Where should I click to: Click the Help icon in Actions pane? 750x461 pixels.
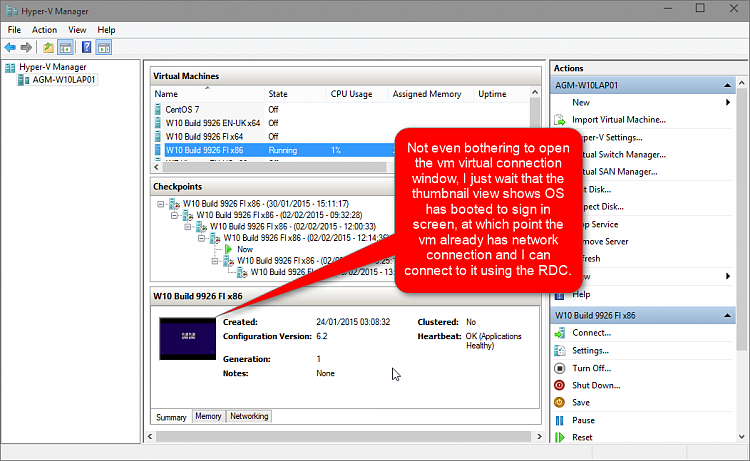click(x=560, y=295)
